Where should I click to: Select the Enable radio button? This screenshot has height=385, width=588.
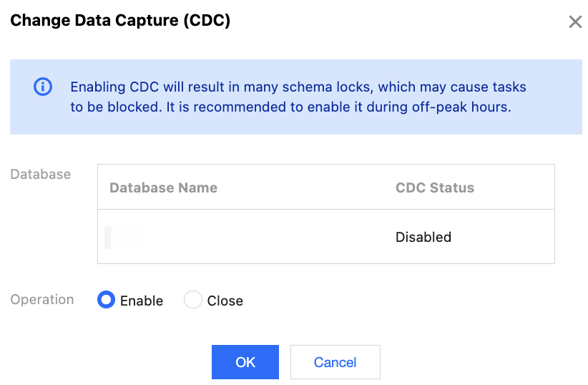click(107, 301)
